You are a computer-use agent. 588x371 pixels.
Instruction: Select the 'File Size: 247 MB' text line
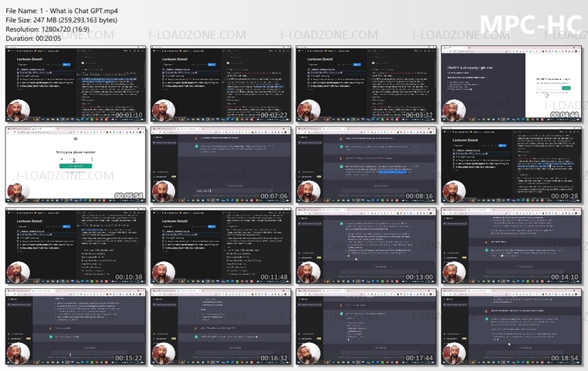pyautogui.click(x=62, y=20)
